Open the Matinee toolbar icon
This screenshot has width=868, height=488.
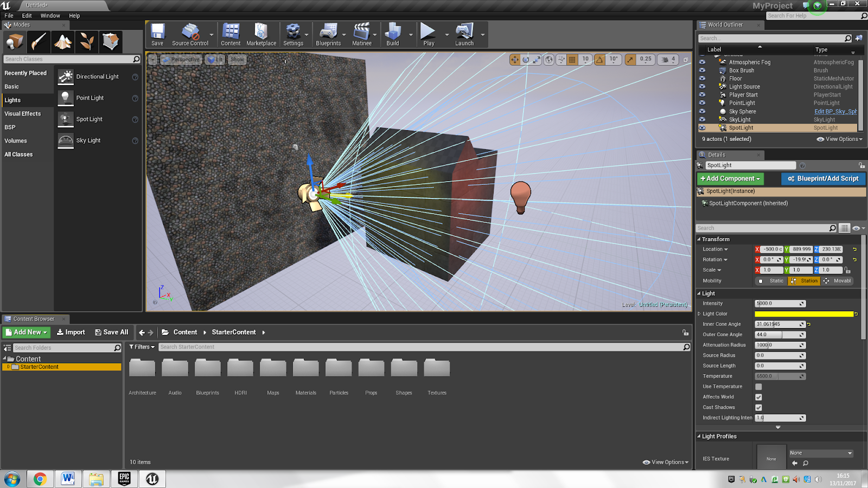(362, 35)
